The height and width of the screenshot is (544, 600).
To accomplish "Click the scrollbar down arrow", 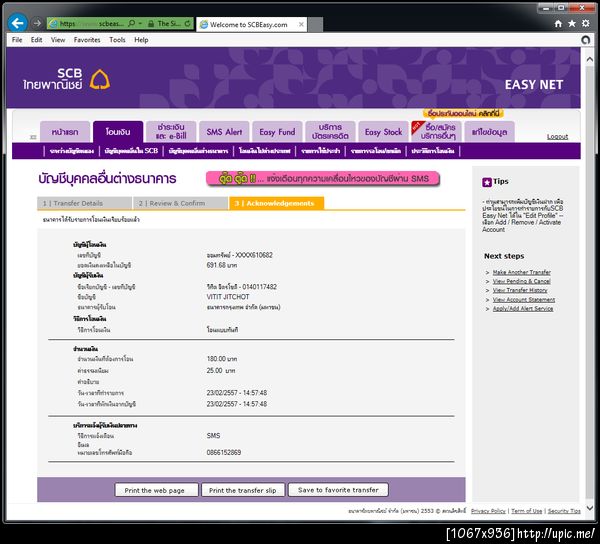I will coord(590,508).
